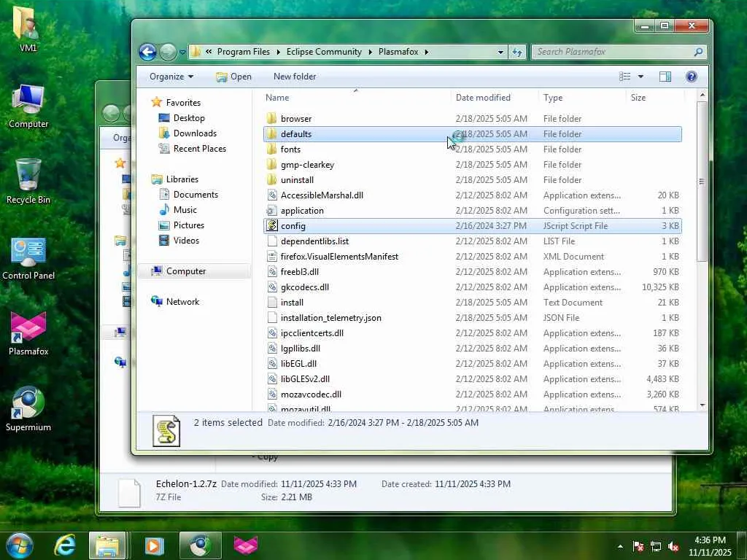Select the AccessibleMarshal.dll file icon
Screen dimensions: 747x560
point(271,195)
